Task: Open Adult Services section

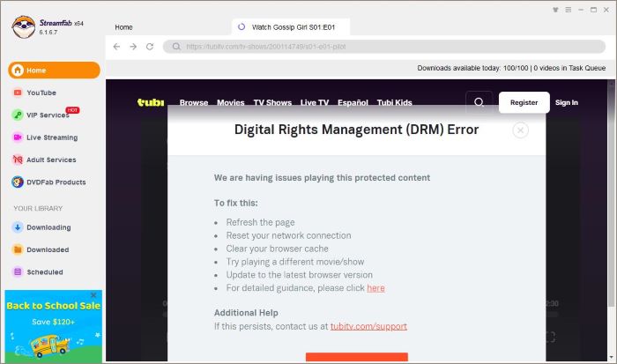Action: click(x=51, y=160)
